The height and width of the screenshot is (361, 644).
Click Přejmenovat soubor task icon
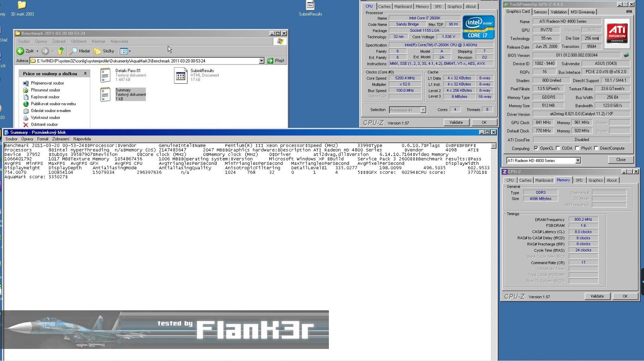click(26, 83)
